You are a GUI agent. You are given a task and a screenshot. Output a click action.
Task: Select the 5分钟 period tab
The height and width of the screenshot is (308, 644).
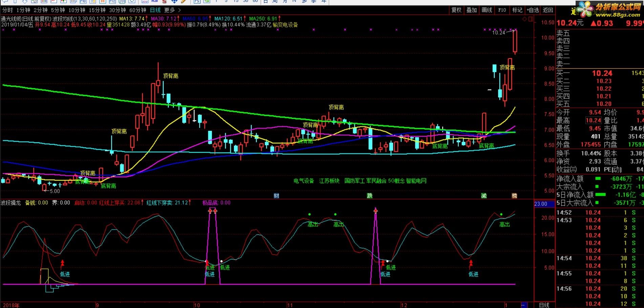58,10
